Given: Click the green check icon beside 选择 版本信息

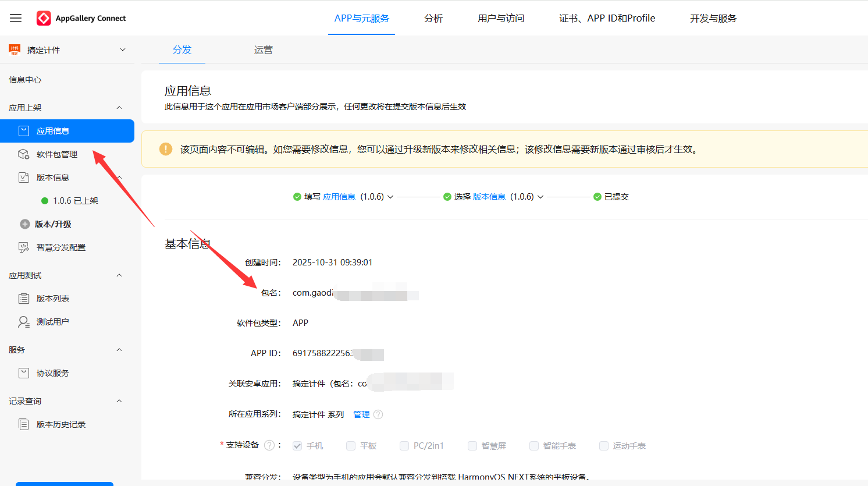Looking at the screenshot, I should (447, 197).
